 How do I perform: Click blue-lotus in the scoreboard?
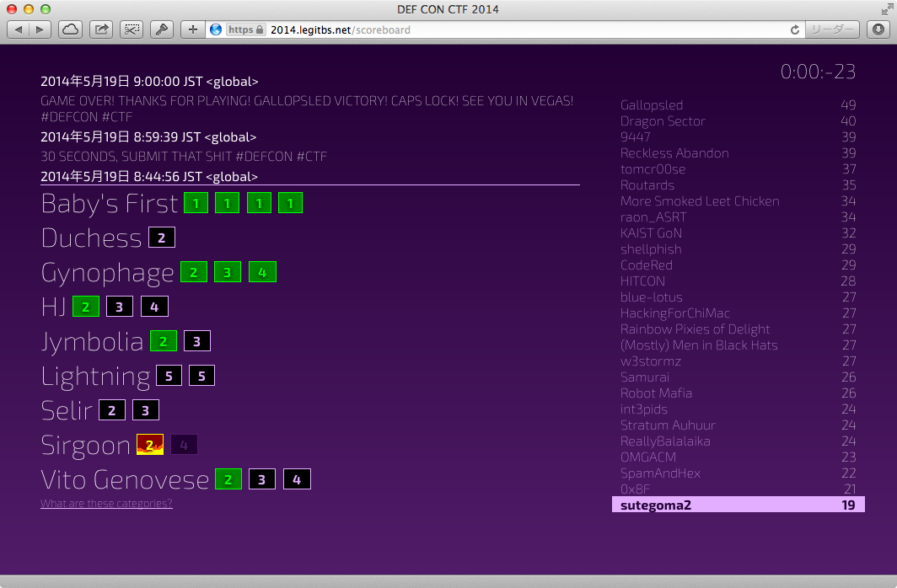[x=652, y=297]
